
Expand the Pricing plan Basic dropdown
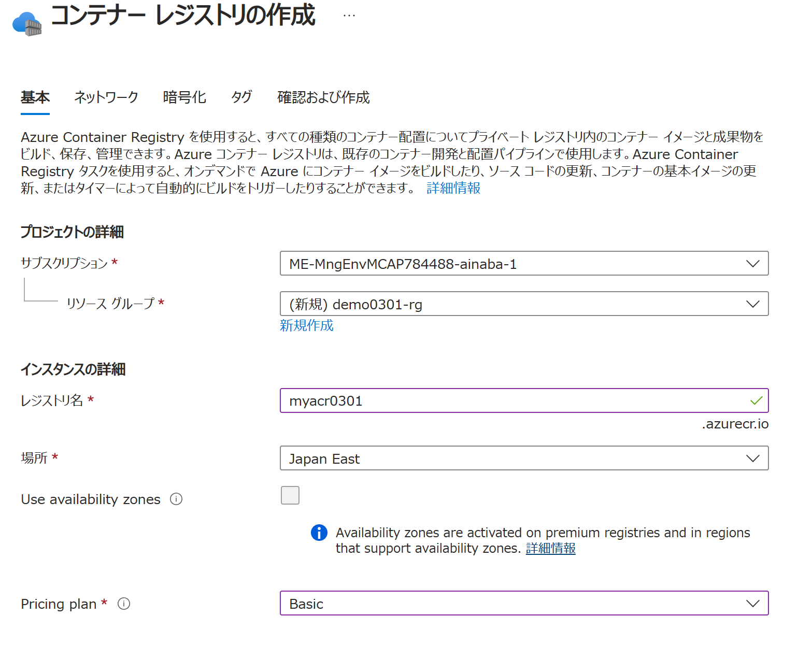(x=524, y=603)
